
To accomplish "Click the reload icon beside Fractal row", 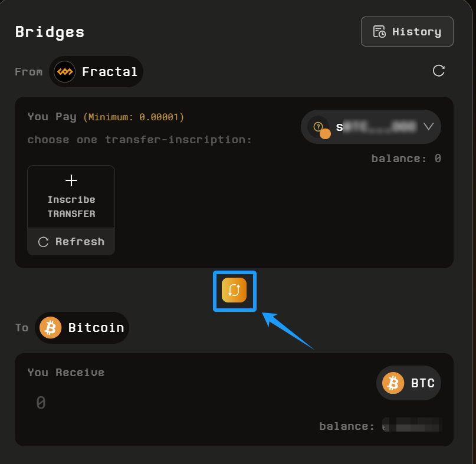I will pyautogui.click(x=438, y=71).
